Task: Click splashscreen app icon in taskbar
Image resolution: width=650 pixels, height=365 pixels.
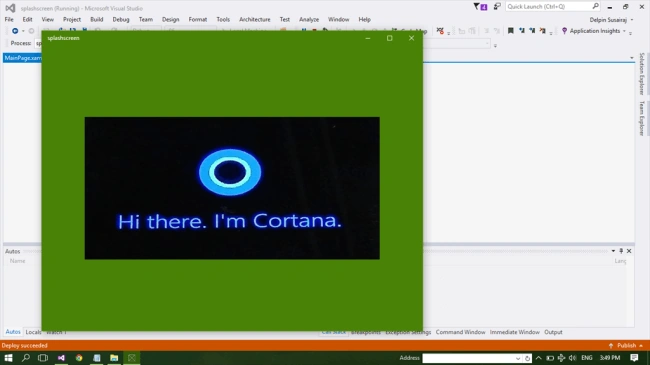Action: point(132,358)
